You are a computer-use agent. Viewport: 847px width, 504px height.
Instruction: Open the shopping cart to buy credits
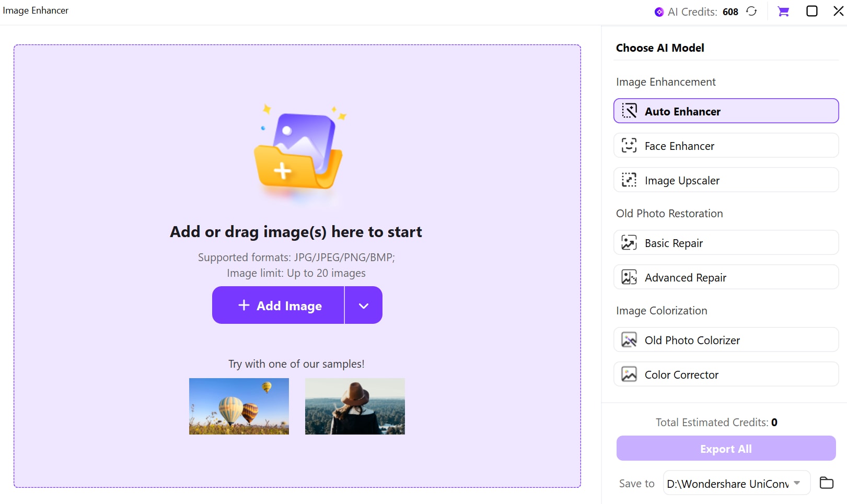(783, 11)
